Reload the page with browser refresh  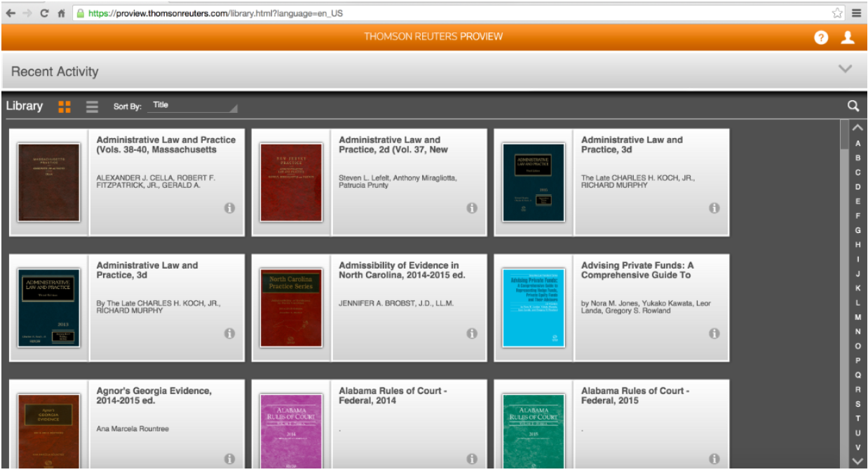click(44, 13)
